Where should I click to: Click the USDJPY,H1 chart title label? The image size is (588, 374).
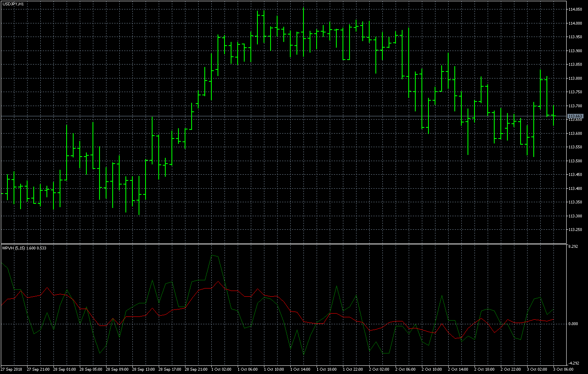[13, 4]
